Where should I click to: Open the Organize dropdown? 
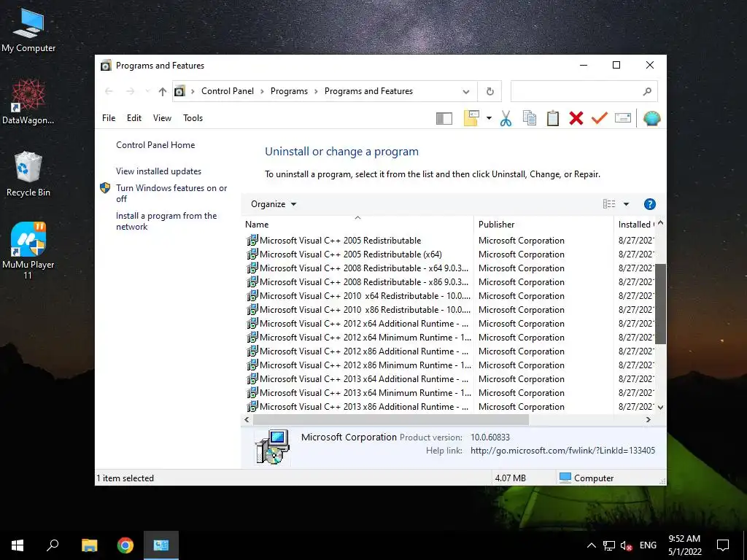click(x=274, y=204)
